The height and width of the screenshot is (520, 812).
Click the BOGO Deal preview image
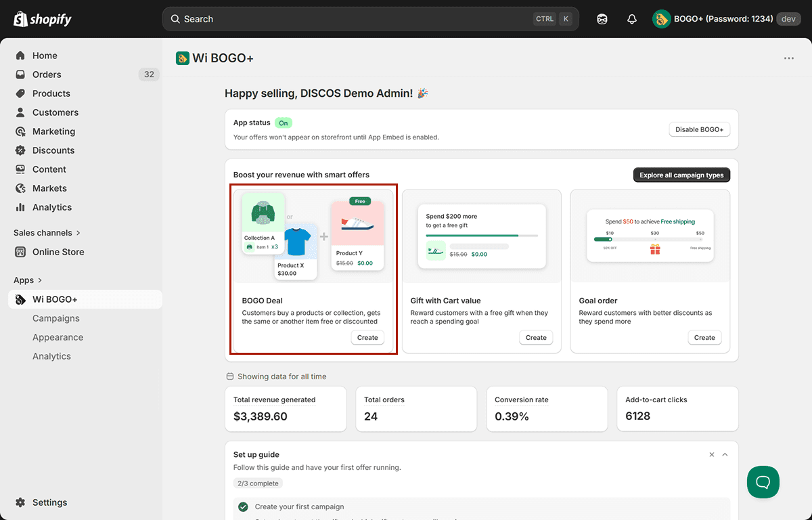313,236
